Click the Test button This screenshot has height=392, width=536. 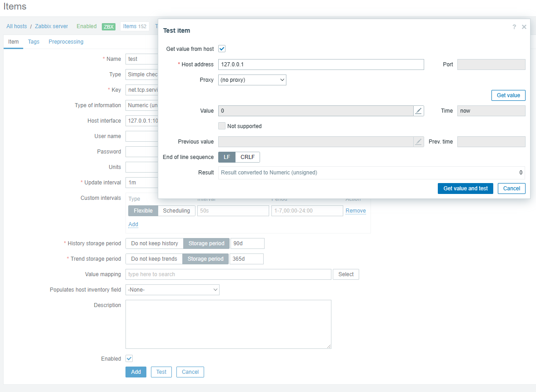coord(161,372)
